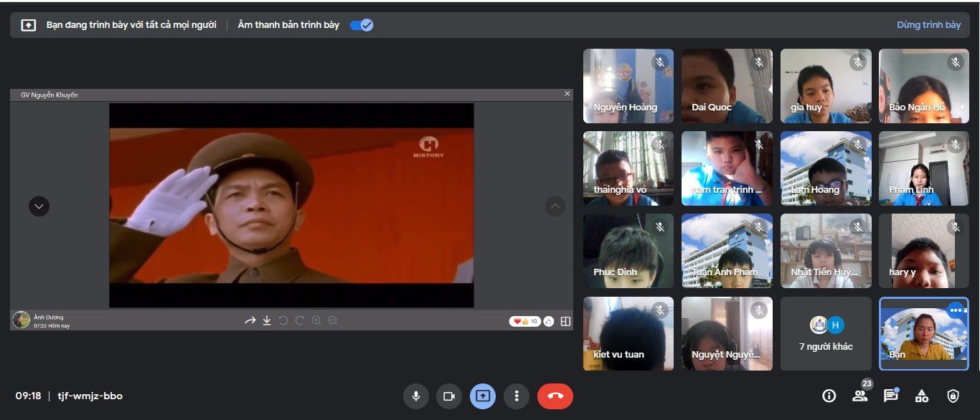This screenshot has height=420, width=980.
Task: Click the red leave call button
Action: coord(555,396)
